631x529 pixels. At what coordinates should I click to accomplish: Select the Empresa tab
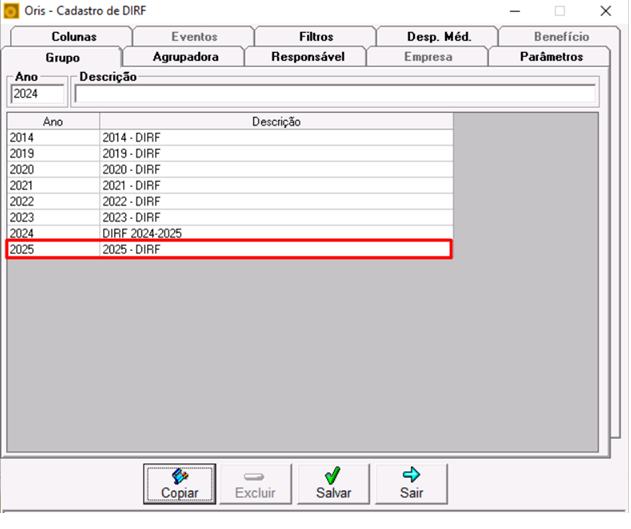[428, 57]
